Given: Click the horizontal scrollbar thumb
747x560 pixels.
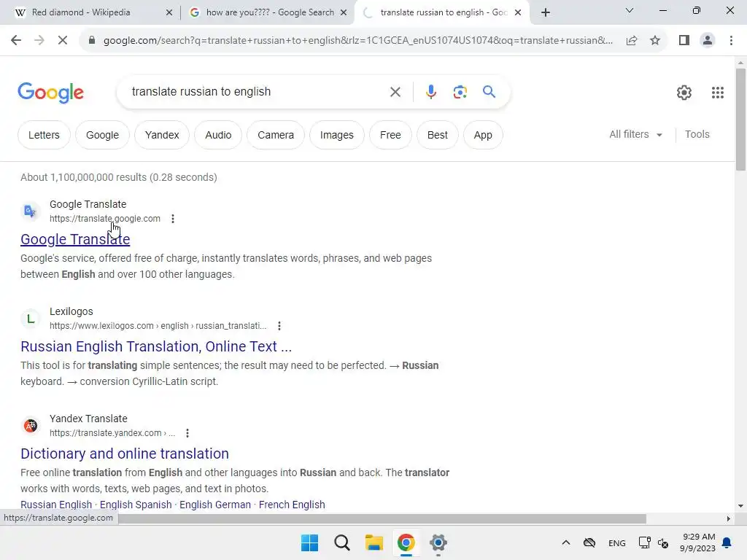Looking at the screenshot, I should 382,518.
